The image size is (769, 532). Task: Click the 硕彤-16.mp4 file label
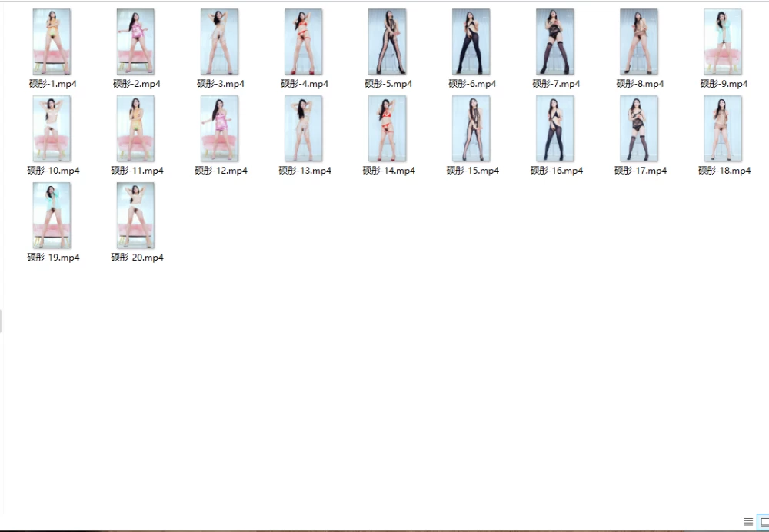(x=557, y=171)
